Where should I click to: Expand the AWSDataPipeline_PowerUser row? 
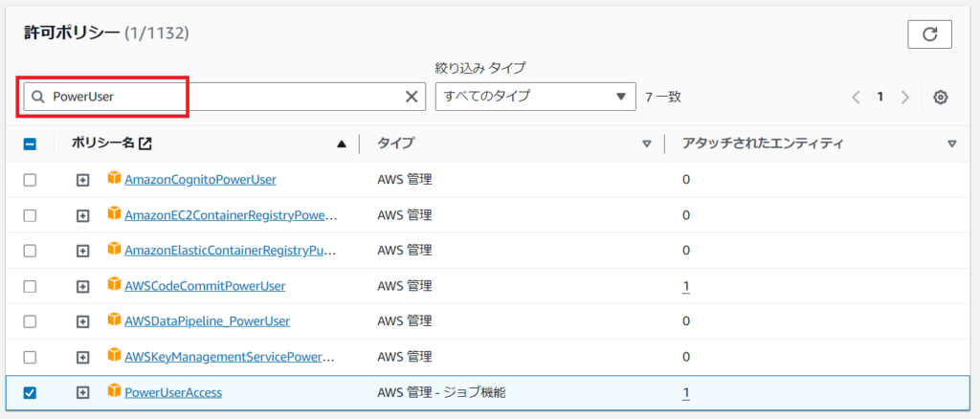(x=83, y=321)
